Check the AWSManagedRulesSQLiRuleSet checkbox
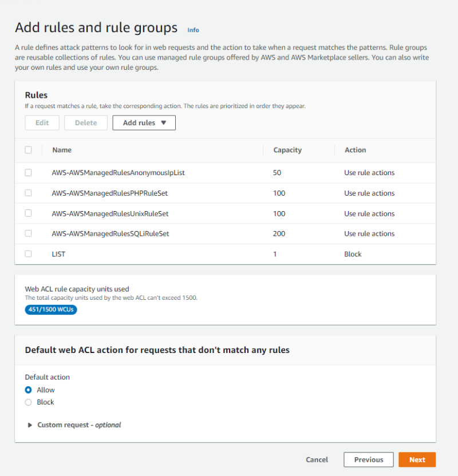 pyautogui.click(x=29, y=233)
